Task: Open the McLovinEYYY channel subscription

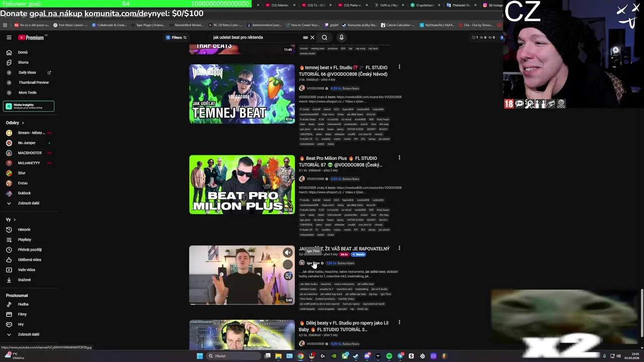Action: [28, 163]
